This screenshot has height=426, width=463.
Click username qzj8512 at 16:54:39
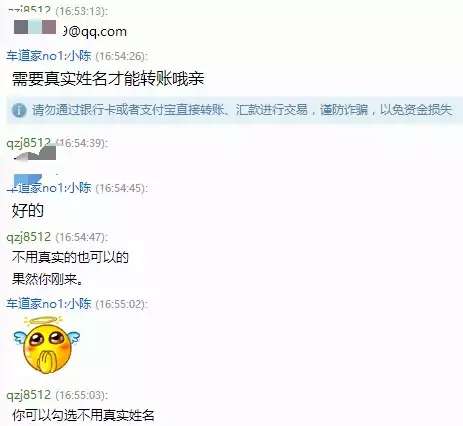coord(29,143)
